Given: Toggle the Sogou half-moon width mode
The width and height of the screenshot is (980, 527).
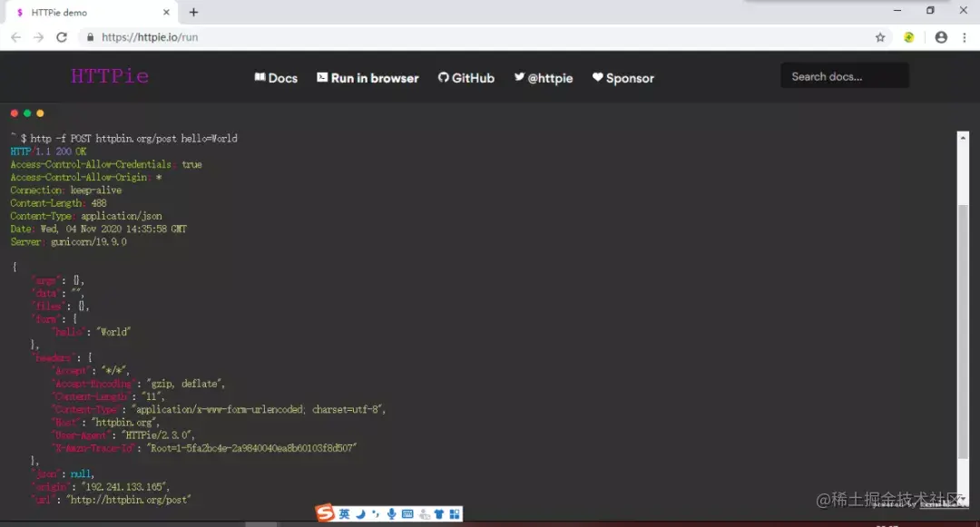Looking at the screenshot, I should (x=360, y=514).
